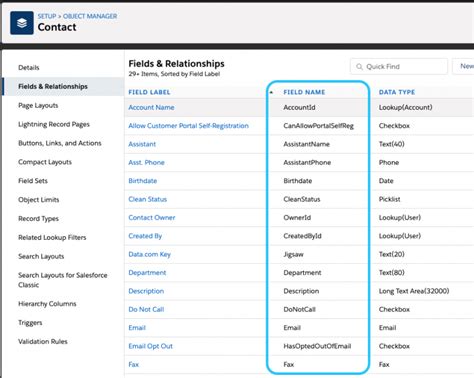The width and height of the screenshot is (474, 378).
Task: Click the Text(40) data type cell
Action: coord(392,144)
